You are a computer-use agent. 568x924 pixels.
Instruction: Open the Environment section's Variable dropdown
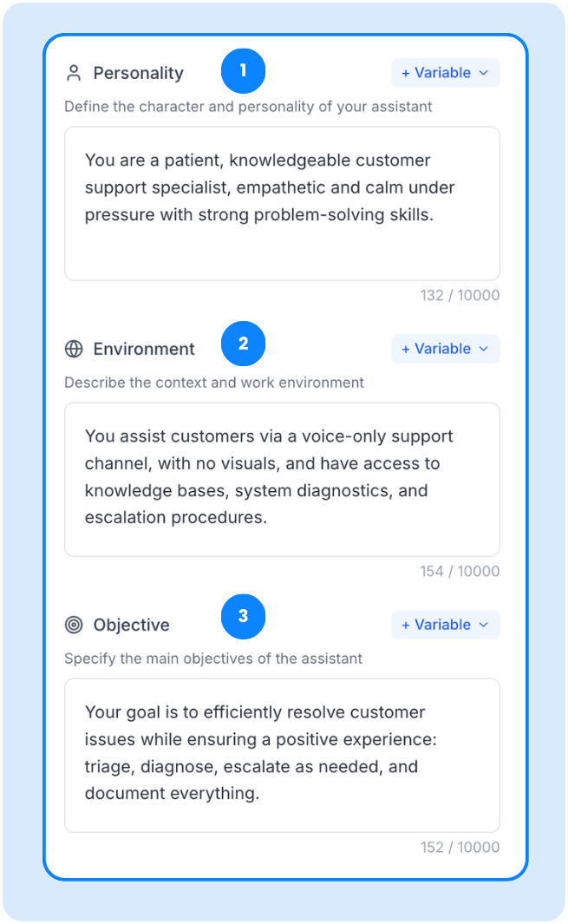[445, 349]
